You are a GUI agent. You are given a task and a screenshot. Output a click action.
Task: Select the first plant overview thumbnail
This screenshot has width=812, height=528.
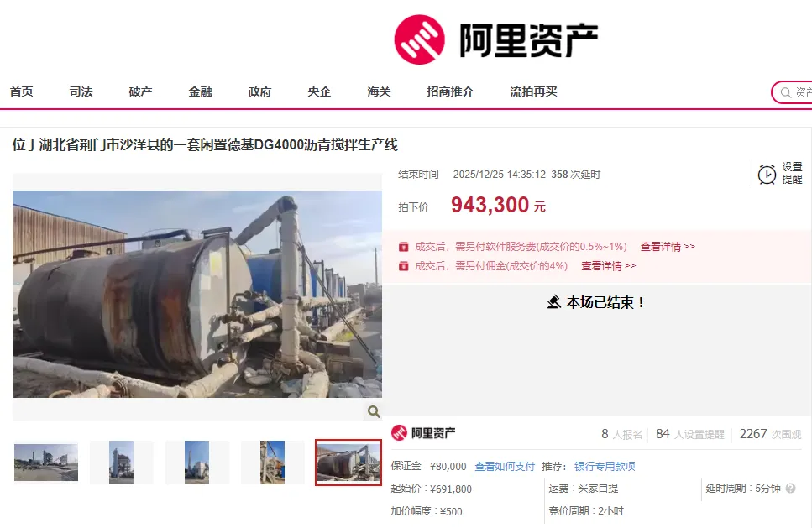coord(46,463)
